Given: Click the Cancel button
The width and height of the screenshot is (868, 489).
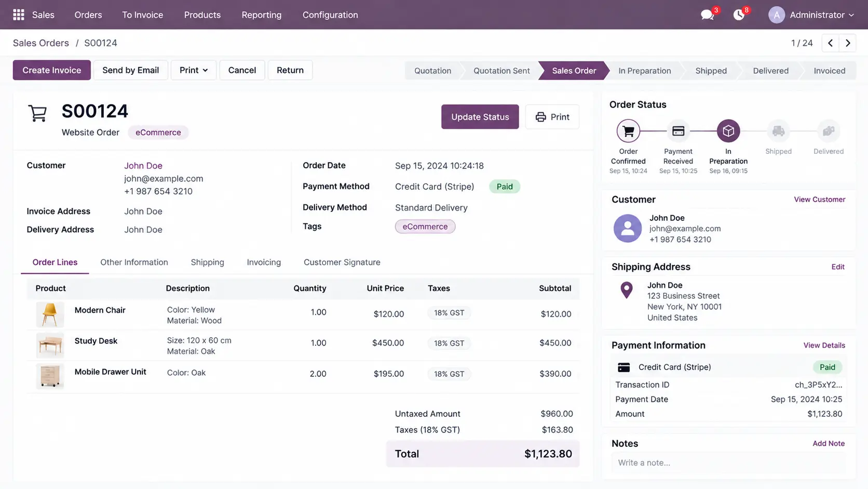Looking at the screenshot, I should [x=242, y=70].
